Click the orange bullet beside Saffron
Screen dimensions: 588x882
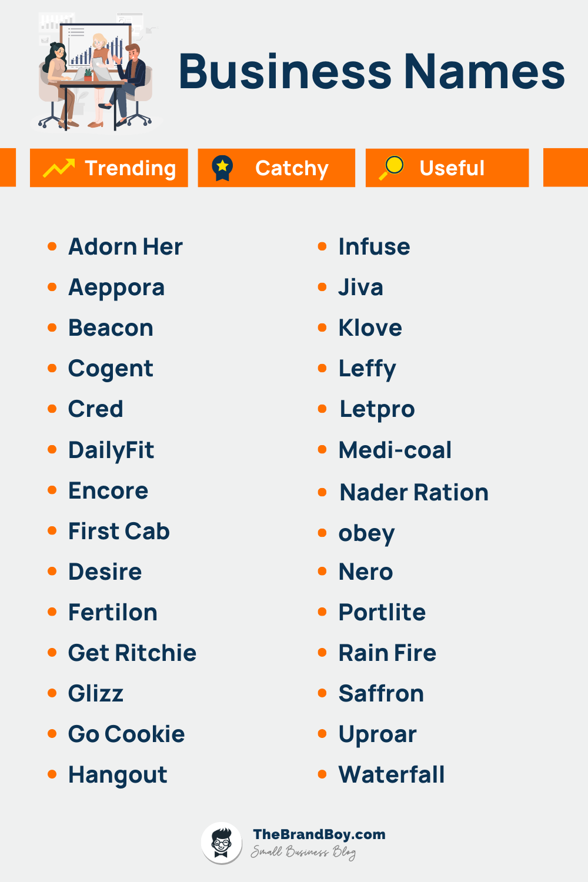[322, 693]
